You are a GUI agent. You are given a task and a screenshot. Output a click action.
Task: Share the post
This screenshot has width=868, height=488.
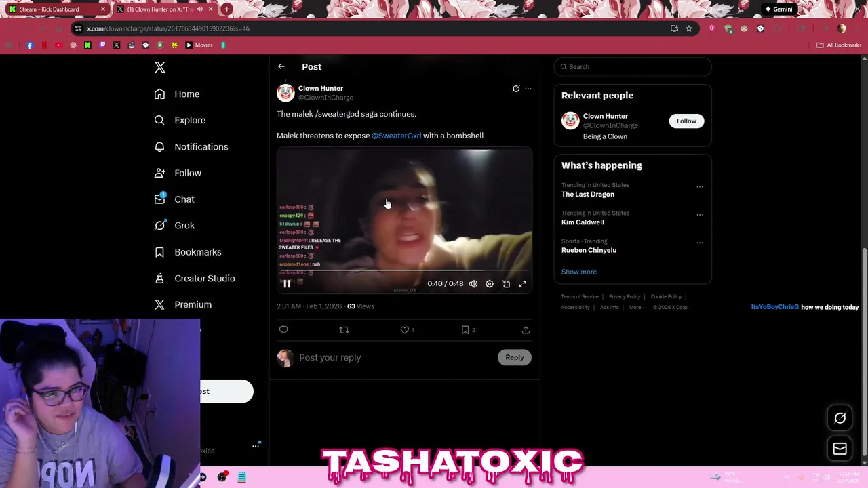click(x=526, y=330)
